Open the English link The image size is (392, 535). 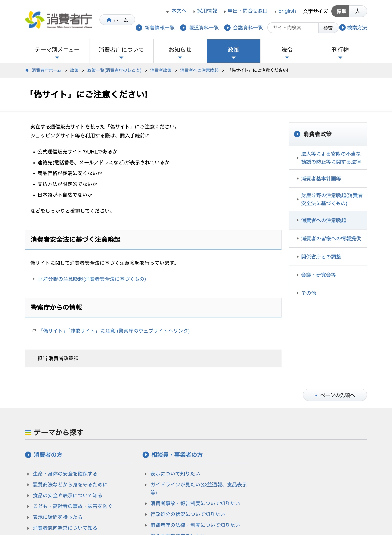pyautogui.click(x=287, y=11)
